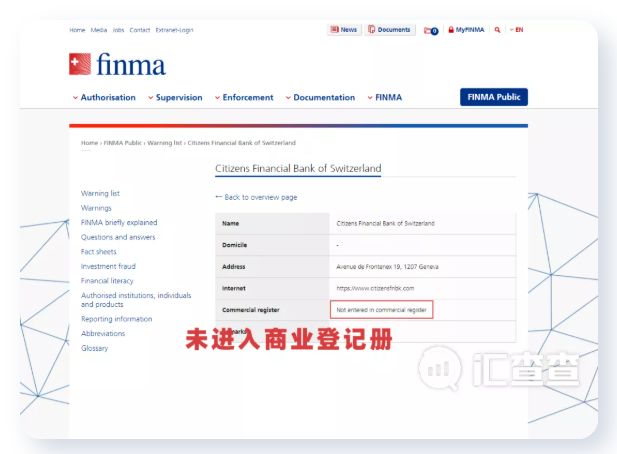Open the Home link in top bar
This screenshot has height=454, width=617.
coord(77,30)
